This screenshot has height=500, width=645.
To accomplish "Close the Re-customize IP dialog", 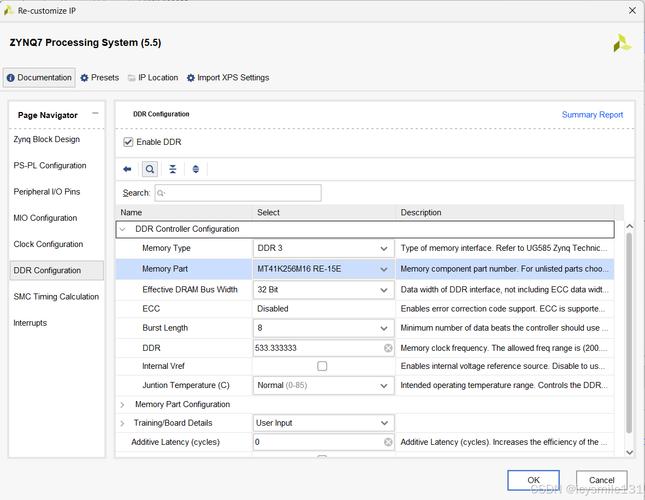I will point(632,10).
